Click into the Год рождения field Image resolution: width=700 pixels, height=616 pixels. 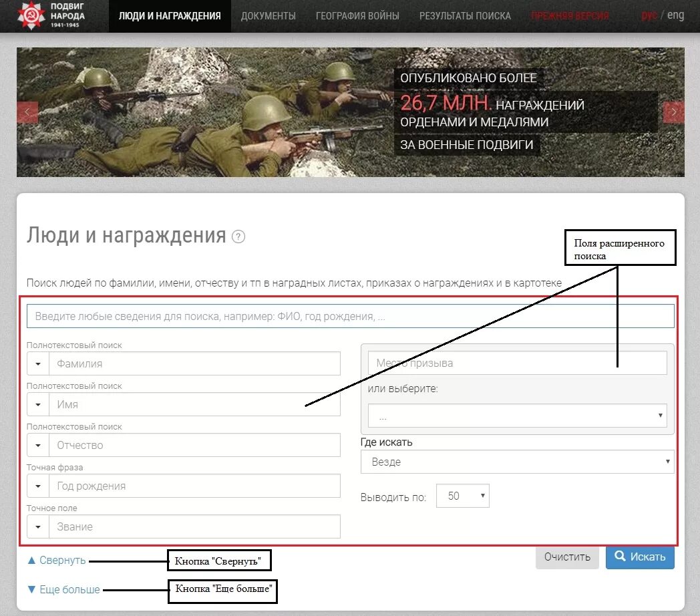pyautogui.click(x=194, y=486)
